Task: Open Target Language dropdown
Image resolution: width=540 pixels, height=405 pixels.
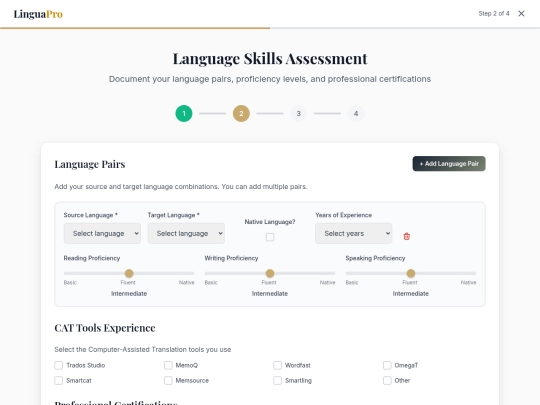Action: tap(186, 233)
